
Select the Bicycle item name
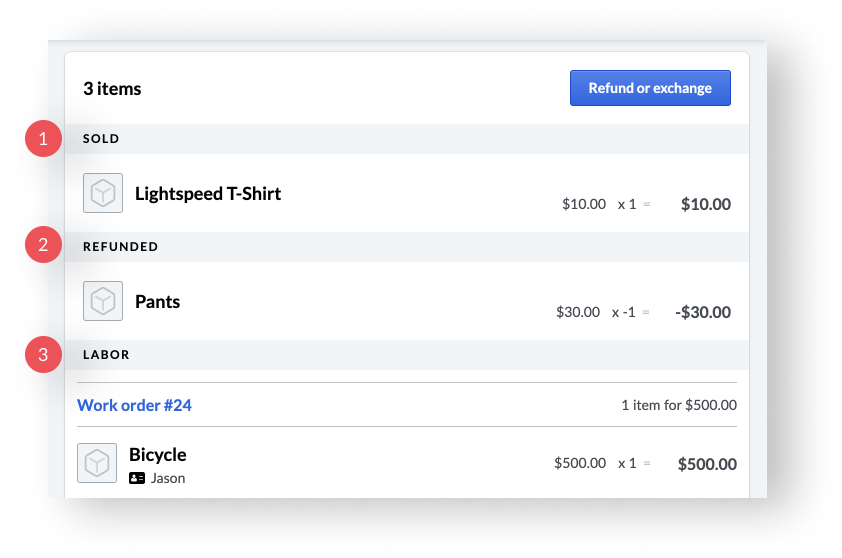tap(158, 455)
